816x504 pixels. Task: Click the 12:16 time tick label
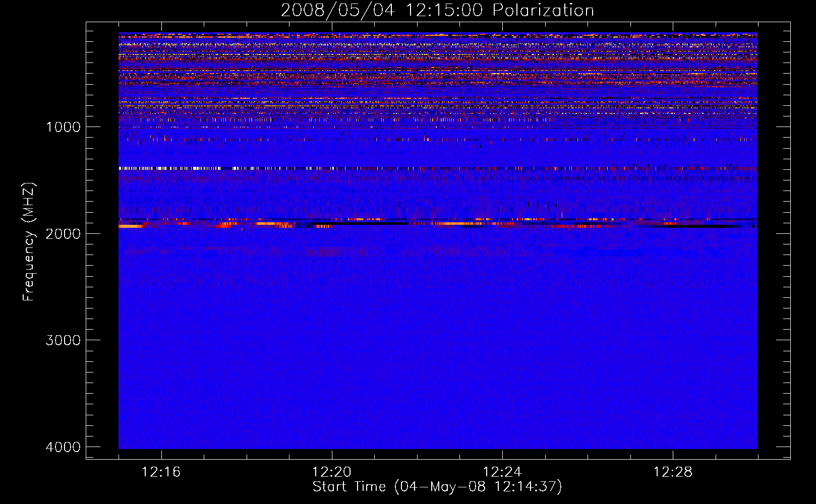161,472
